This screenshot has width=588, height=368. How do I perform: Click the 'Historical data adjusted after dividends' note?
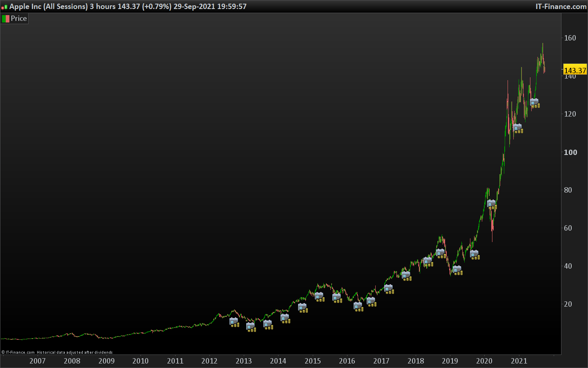tap(75, 352)
